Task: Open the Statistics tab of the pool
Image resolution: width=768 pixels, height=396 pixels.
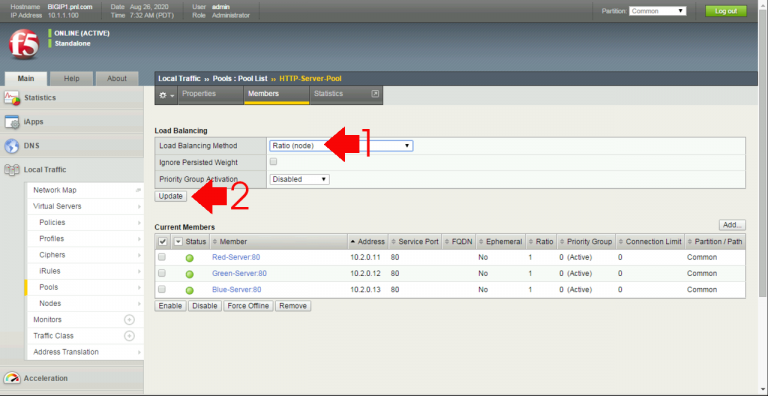Action: point(346,95)
